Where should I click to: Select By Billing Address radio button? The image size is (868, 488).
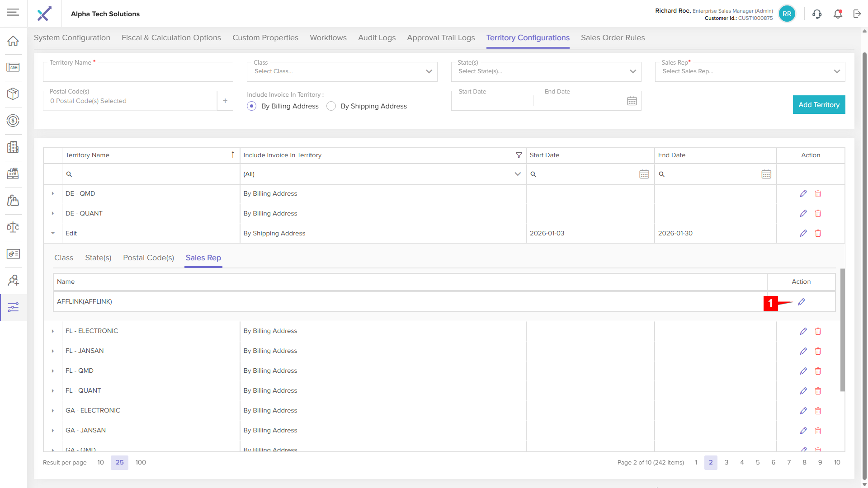(x=252, y=106)
